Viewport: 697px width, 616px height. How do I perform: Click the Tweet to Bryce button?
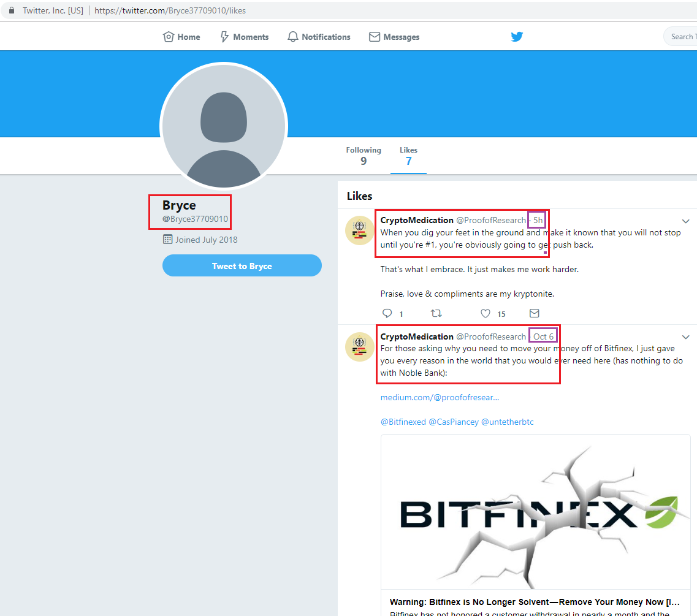coord(242,265)
